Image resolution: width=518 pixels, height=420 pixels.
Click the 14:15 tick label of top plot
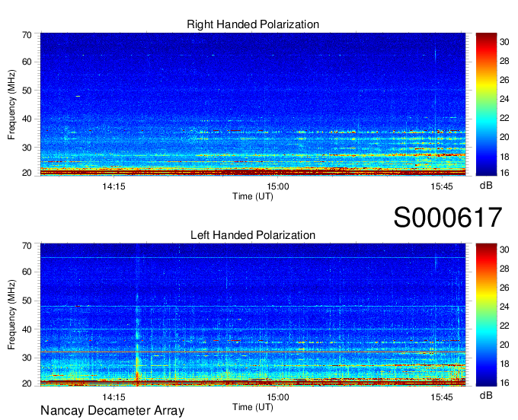114,186
